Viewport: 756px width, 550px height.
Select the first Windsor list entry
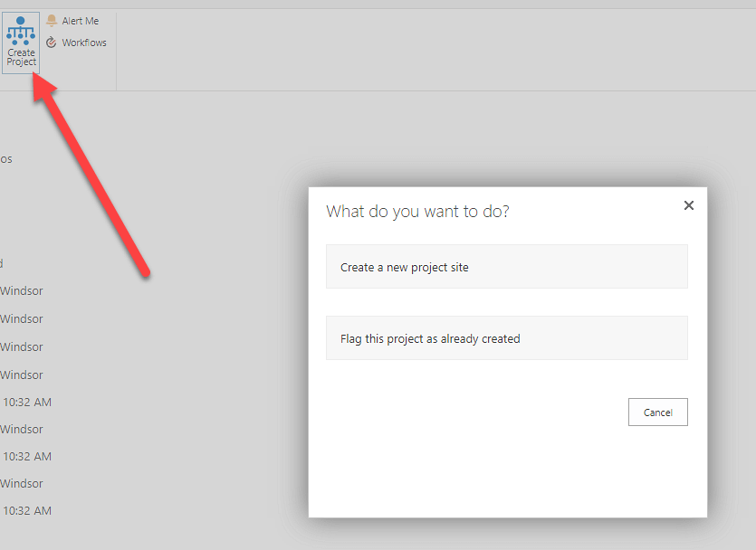pyautogui.click(x=22, y=291)
